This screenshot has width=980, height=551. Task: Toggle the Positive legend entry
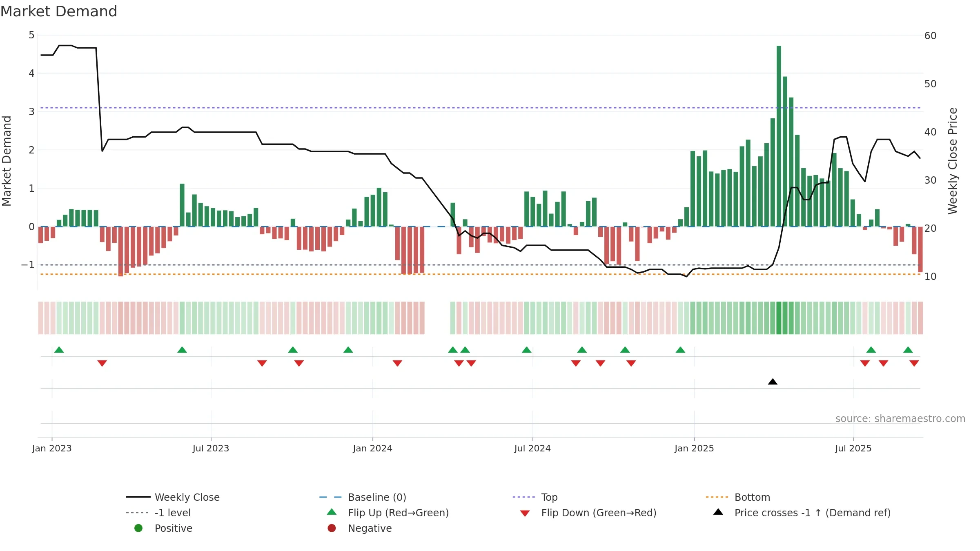coord(163,528)
